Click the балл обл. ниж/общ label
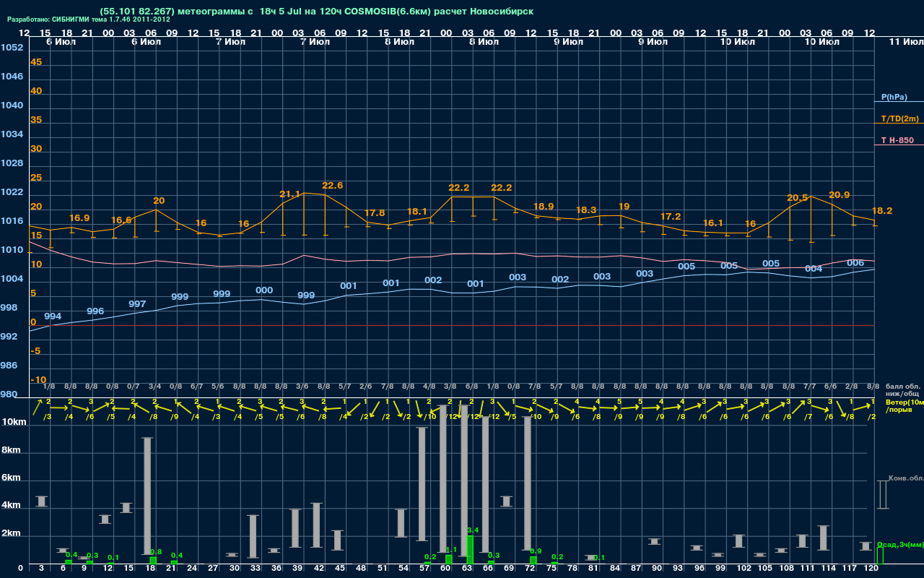 coord(902,390)
